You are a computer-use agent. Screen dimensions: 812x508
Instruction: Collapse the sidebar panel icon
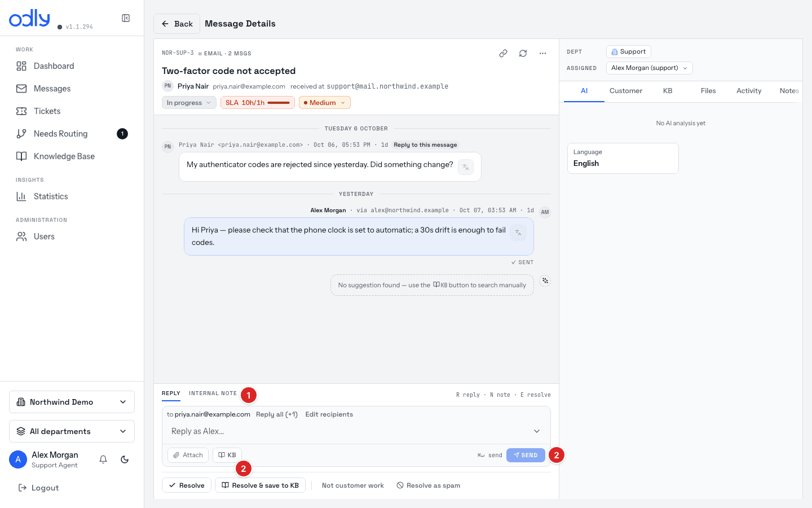point(126,18)
